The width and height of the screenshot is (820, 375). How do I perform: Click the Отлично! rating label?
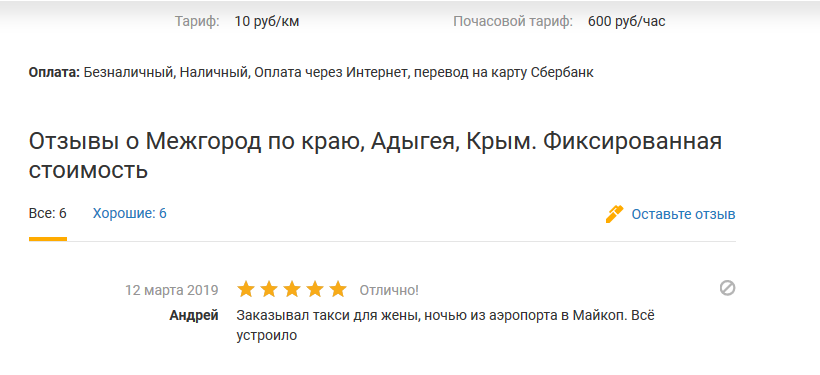[x=389, y=290]
